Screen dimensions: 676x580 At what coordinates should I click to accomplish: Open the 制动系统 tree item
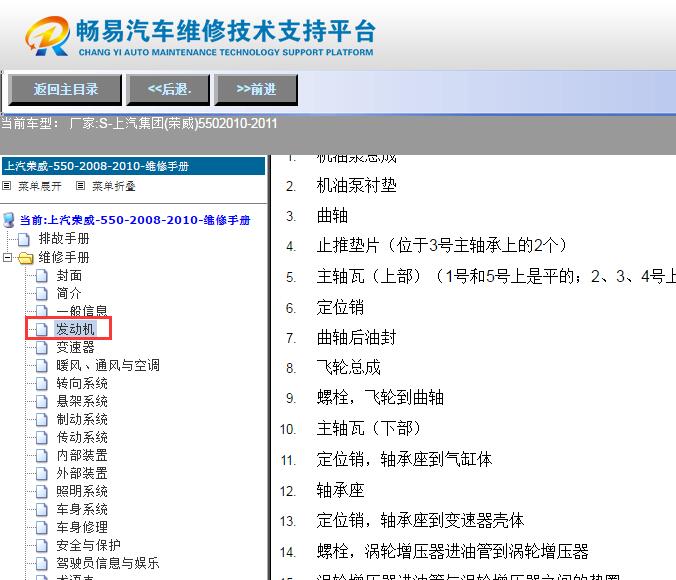82,419
